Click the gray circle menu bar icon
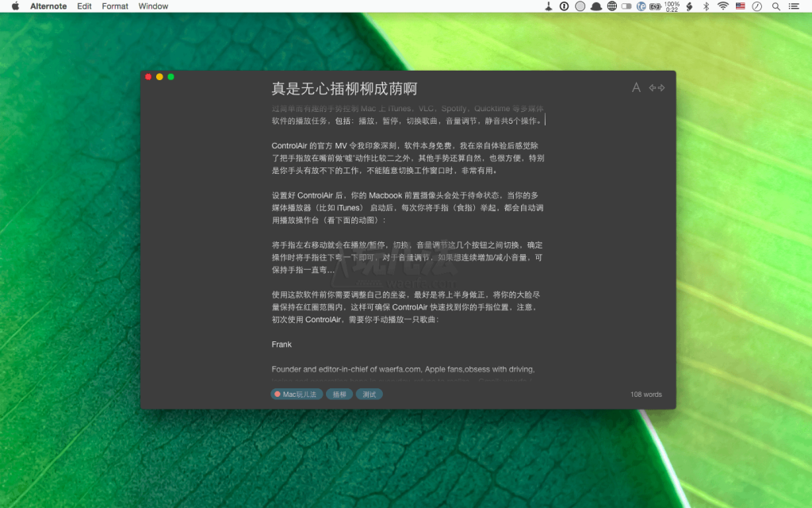This screenshot has width=812, height=508. 580,6
